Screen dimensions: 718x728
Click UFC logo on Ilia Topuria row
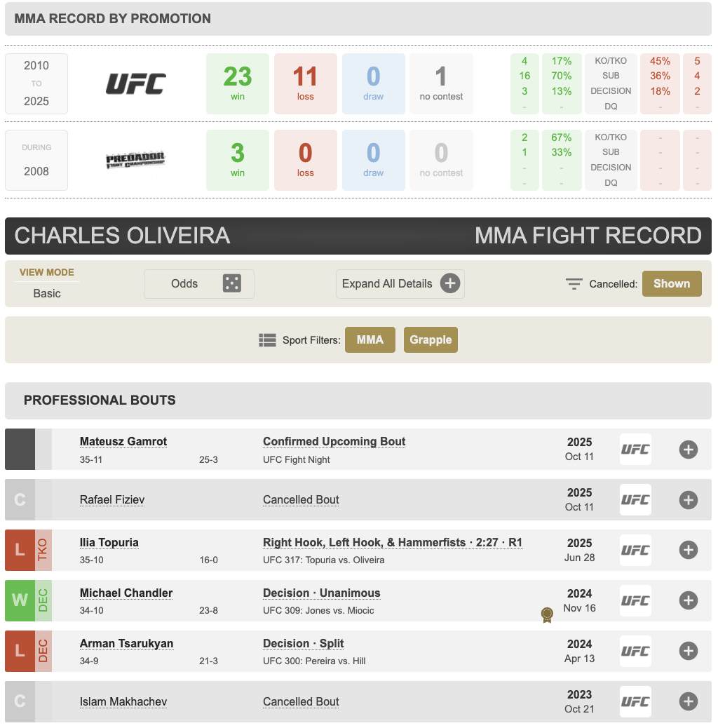point(635,550)
